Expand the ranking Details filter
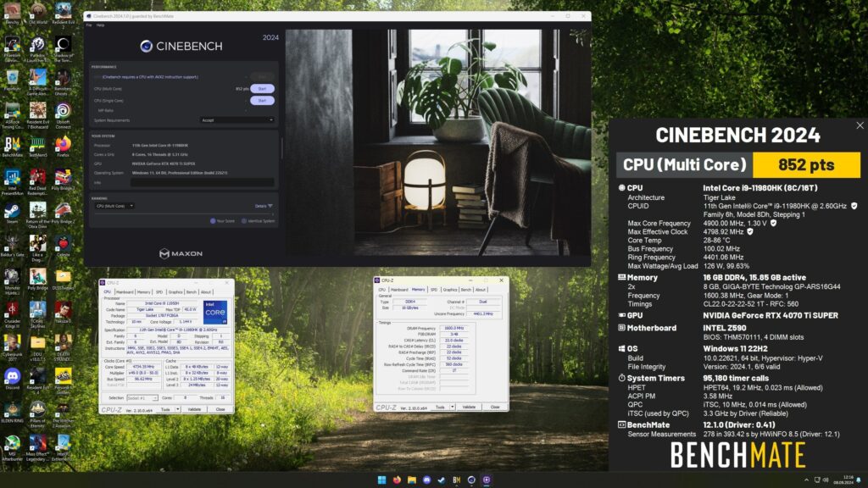This screenshot has height=488, width=868. point(264,206)
